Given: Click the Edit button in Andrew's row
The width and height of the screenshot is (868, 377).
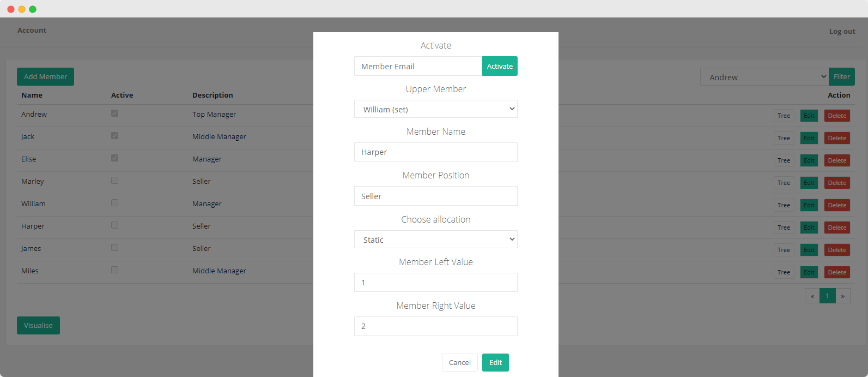Looking at the screenshot, I should point(809,116).
